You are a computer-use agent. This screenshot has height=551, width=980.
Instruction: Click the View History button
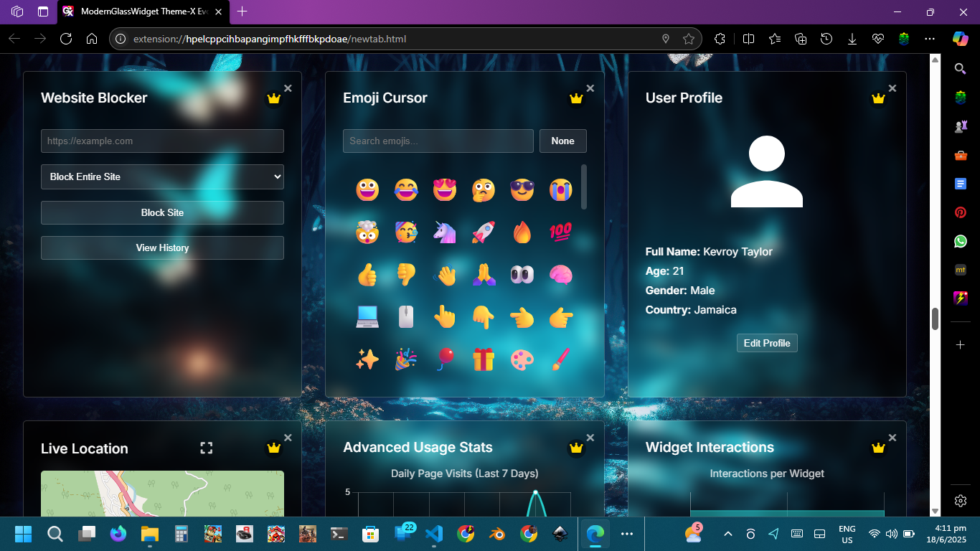[162, 248]
